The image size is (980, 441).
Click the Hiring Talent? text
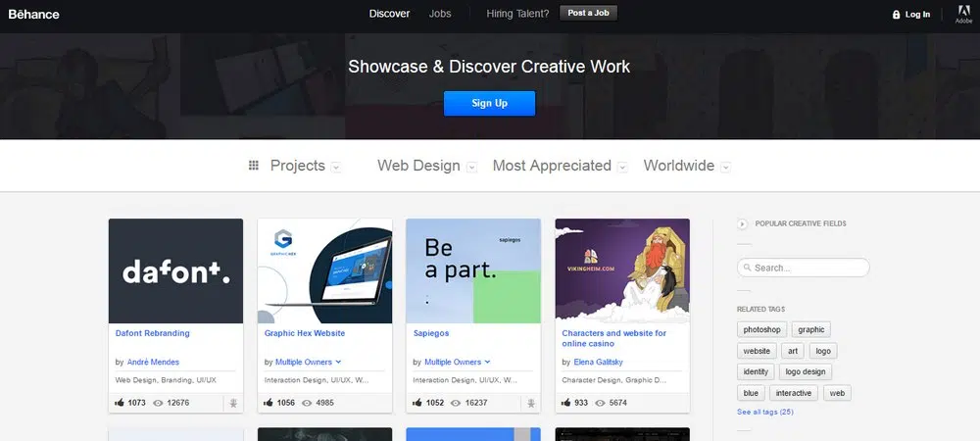[517, 13]
